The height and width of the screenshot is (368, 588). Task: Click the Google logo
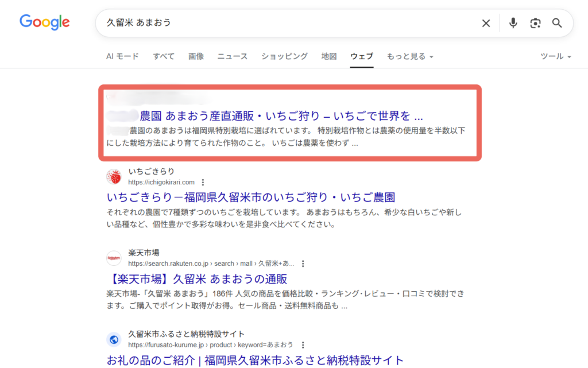click(45, 22)
